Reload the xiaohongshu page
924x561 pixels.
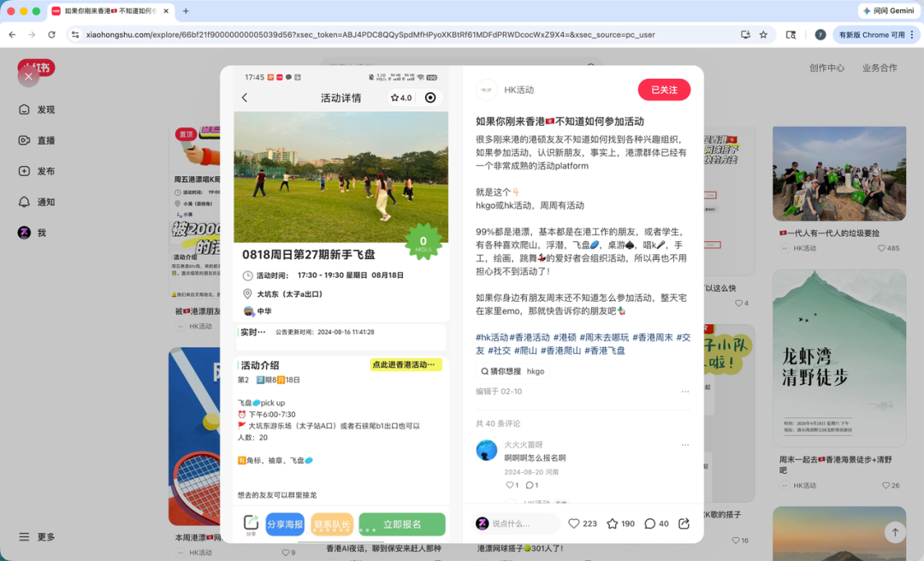click(x=52, y=35)
